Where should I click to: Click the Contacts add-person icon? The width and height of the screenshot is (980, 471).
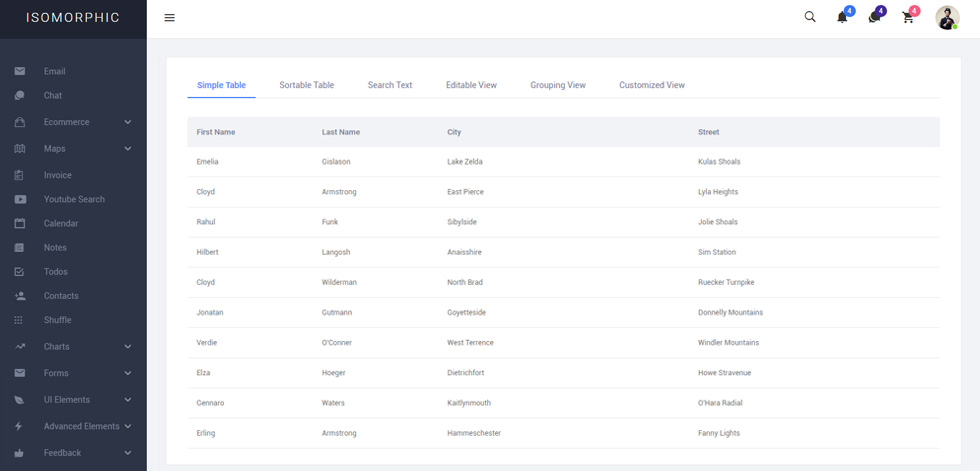coord(19,295)
